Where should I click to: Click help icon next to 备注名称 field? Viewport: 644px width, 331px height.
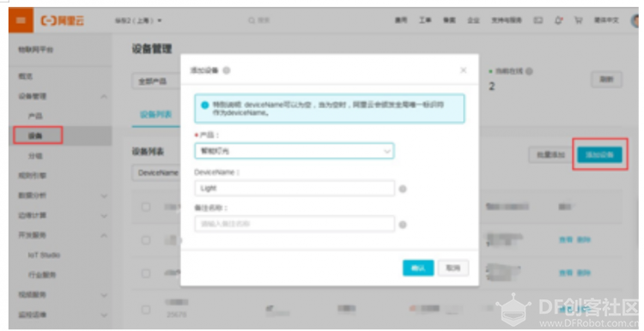[x=403, y=225]
